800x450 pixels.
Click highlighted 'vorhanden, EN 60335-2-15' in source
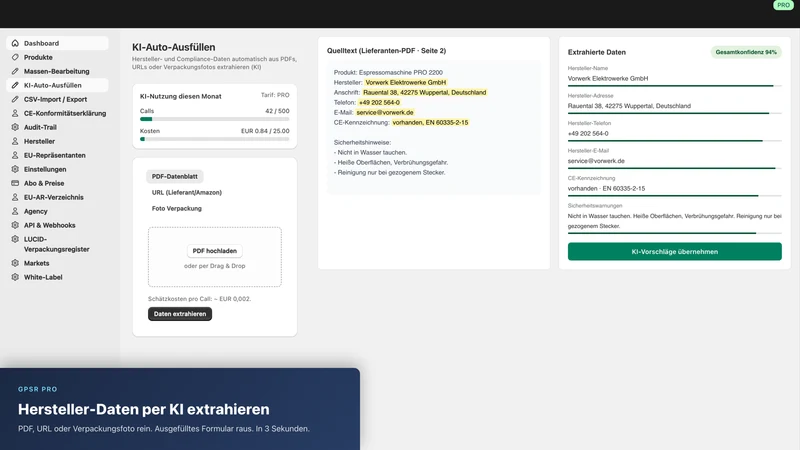click(430, 122)
